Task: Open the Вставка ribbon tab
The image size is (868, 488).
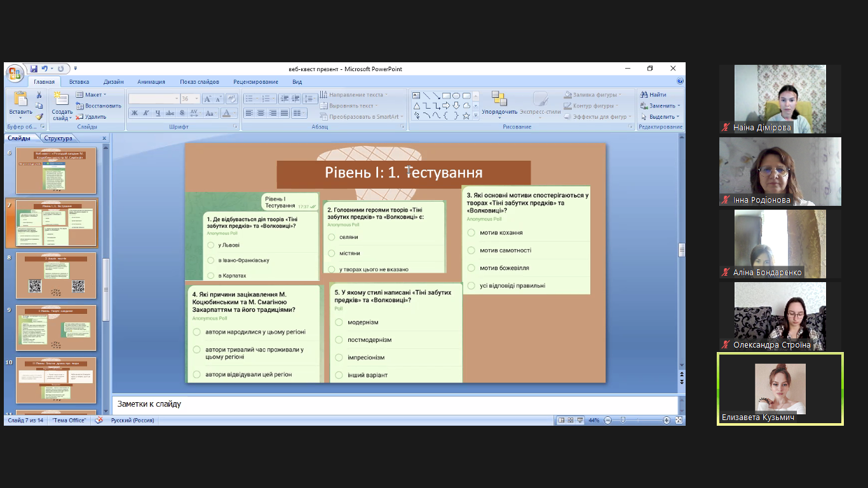Action: 79,82
